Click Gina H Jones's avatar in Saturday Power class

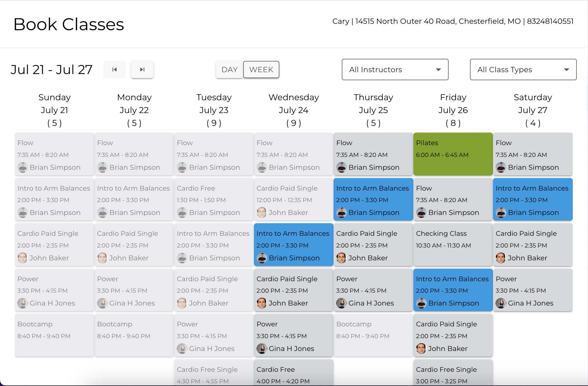coord(501,303)
